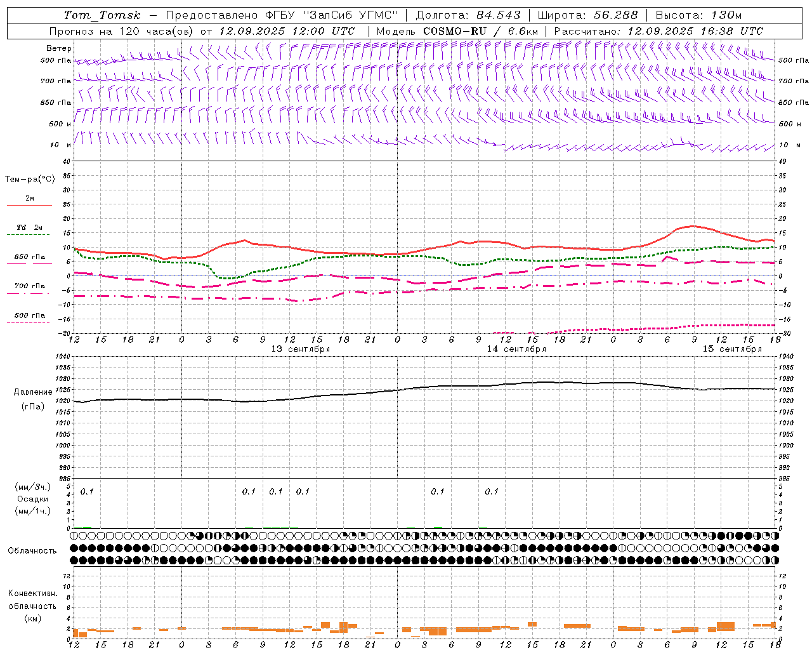The height and width of the screenshot is (650, 812).
Task: Click the Ветер wind panel label
Action: click(x=59, y=48)
